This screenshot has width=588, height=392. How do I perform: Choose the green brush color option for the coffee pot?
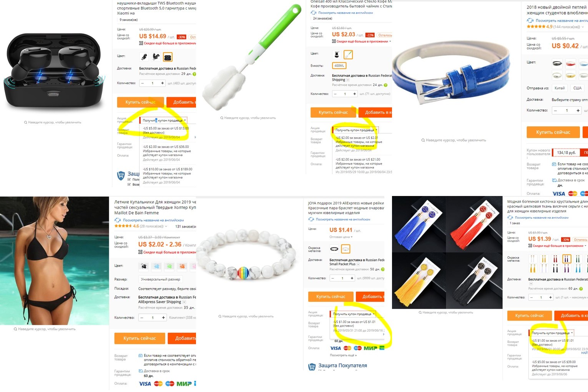click(348, 55)
